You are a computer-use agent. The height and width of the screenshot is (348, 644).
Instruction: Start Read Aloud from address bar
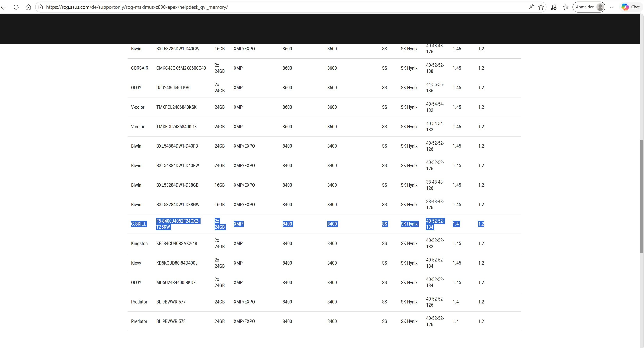tap(531, 7)
